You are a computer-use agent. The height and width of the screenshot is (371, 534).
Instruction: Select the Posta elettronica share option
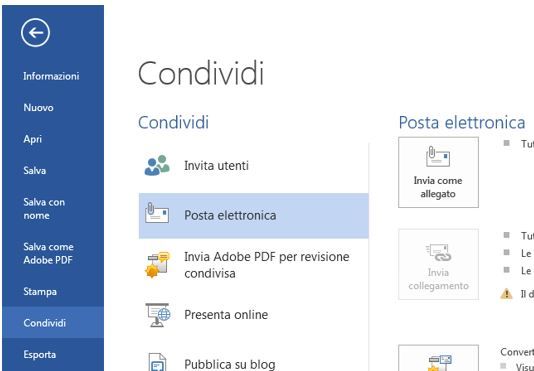254,215
